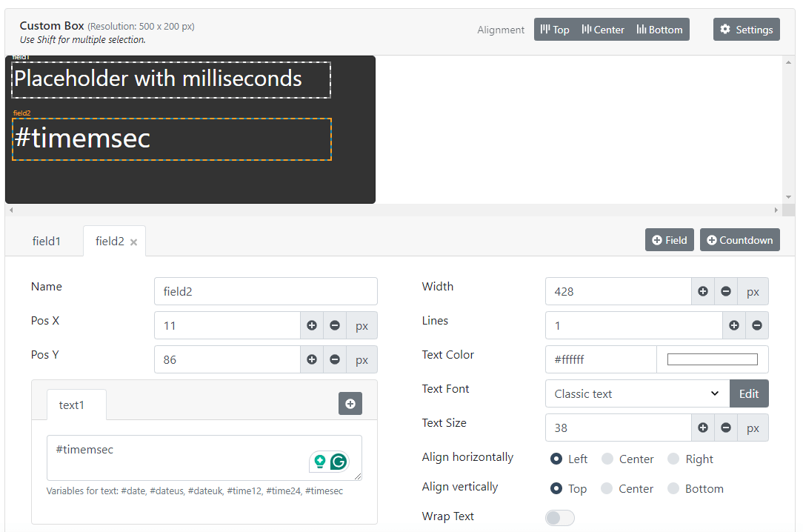This screenshot has width=803, height=532.
Task: Align selected fields to Top
Action: (x=554, y=30)
